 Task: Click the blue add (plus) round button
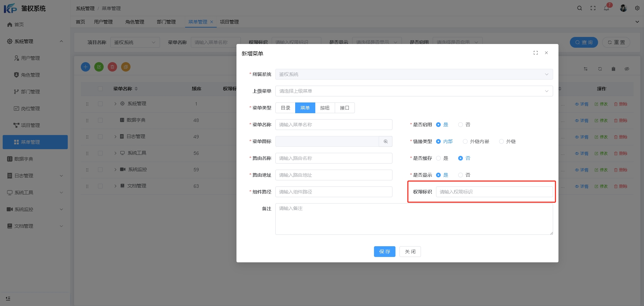[x=86, y=67]
